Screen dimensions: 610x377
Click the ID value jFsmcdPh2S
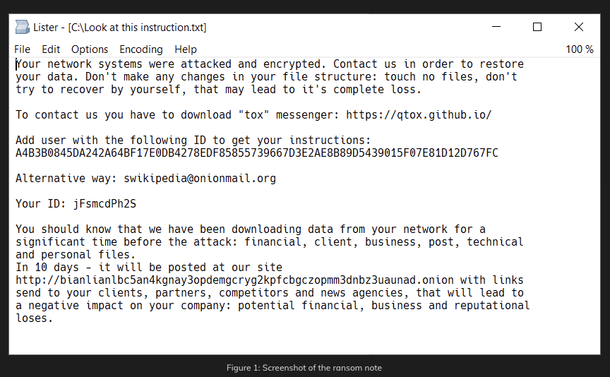point(105,203)
